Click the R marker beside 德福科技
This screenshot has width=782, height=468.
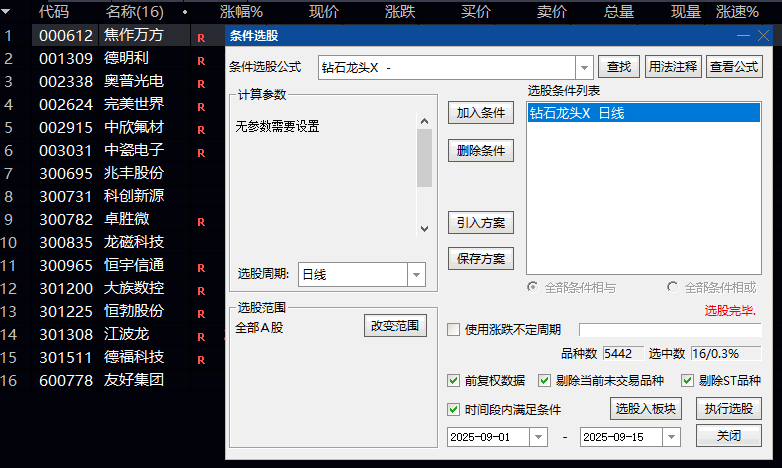pyautogui.click(x=201, y=360)
